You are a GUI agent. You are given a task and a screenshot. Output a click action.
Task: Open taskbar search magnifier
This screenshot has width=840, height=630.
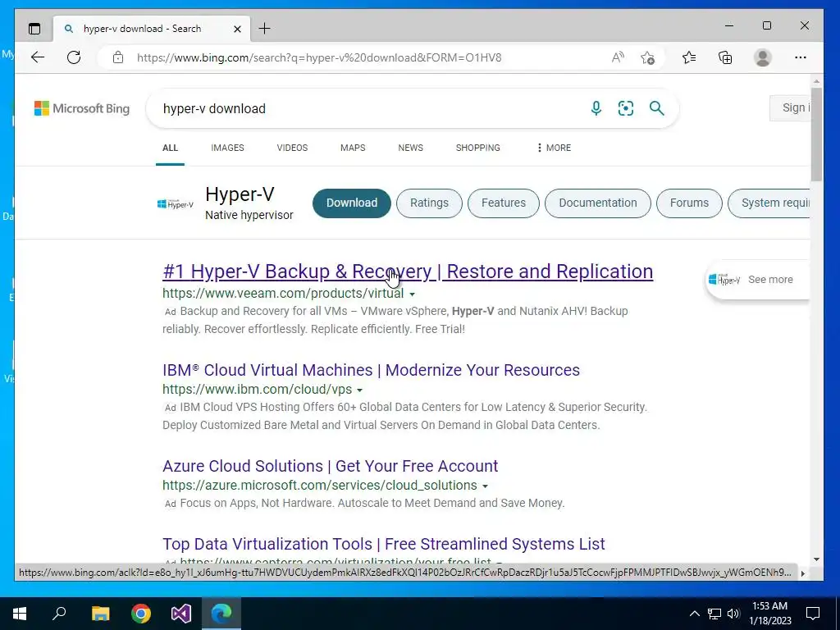click(x=59, y=614)
